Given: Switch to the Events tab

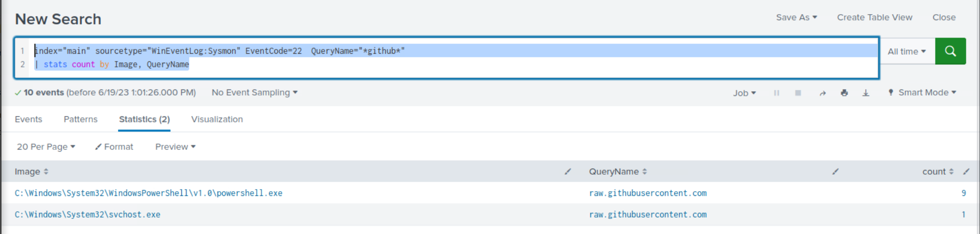Looking at the screenshot, I should [x=28, y=119].
